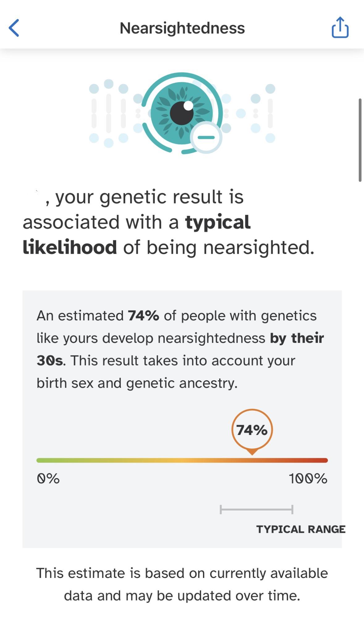Tap the 0% scale label
This screenshot has width=364, height=628.
point(48,478)
